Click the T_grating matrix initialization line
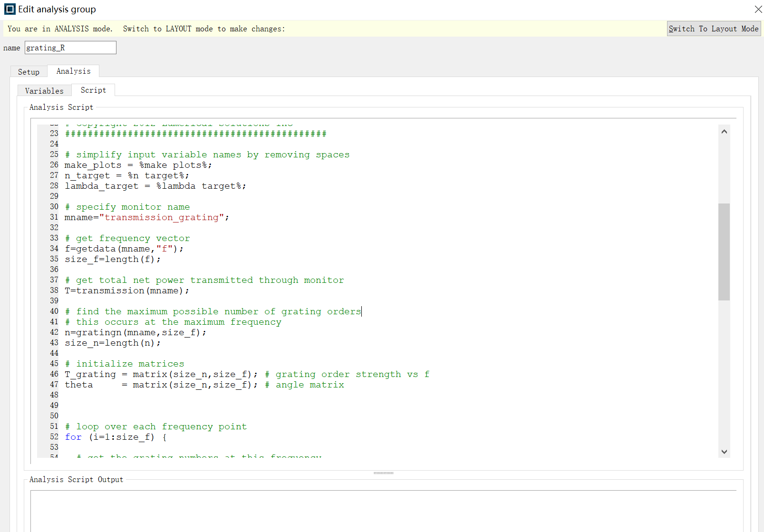The width and height of the screenshot is (764, 532). point(161,374)
